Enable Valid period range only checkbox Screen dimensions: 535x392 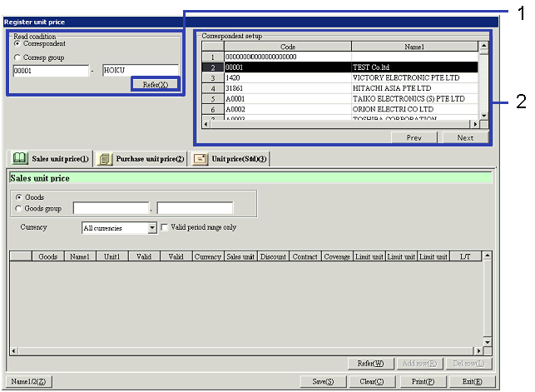pos(165,226)
